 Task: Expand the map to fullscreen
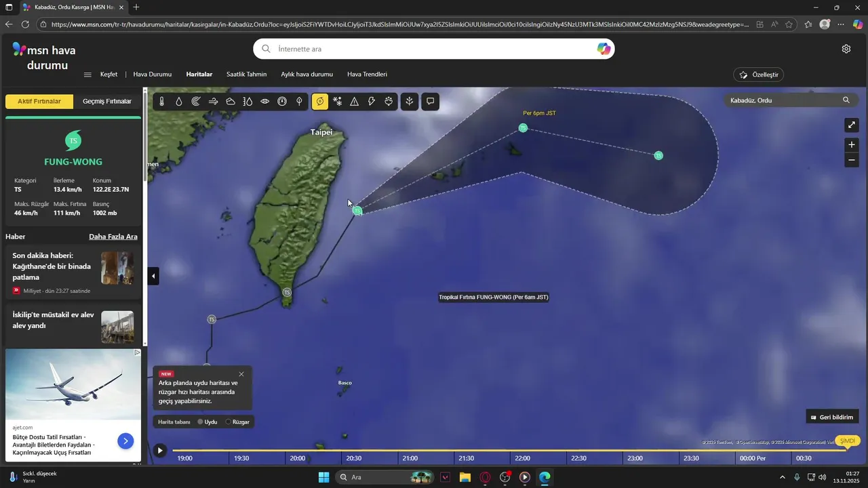point(852,125)
